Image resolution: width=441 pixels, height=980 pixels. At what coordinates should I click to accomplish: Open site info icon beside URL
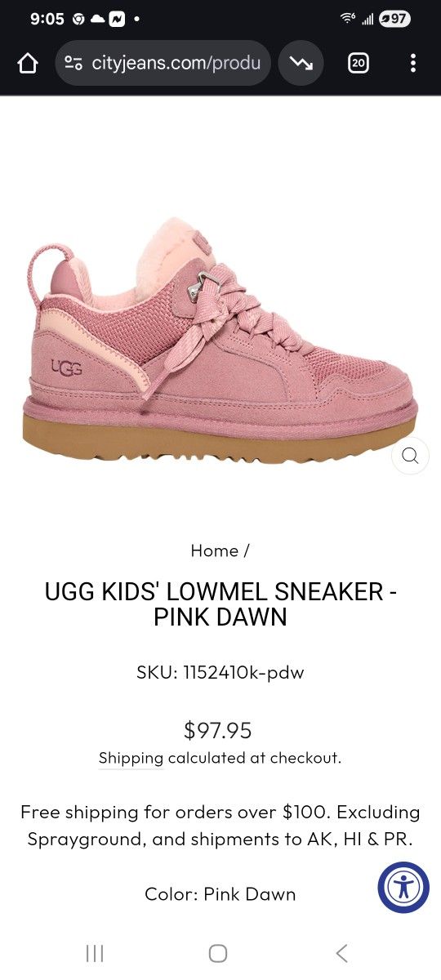[x=73, y=64]
